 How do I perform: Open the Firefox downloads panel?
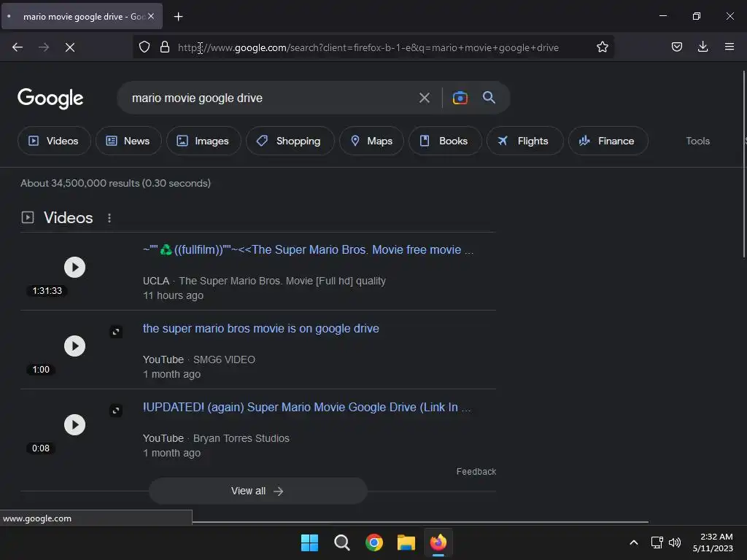703,47
